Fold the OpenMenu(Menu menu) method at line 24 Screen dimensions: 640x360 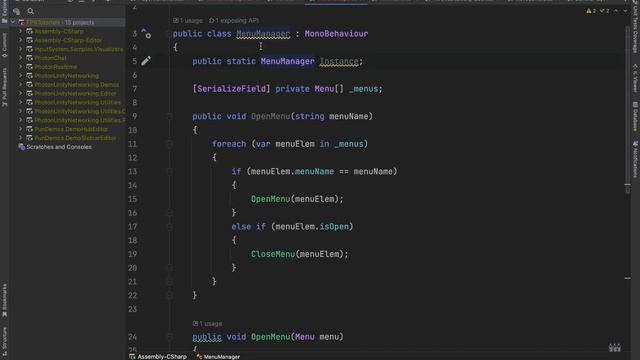pyautogui.click(x=169, y=337)
